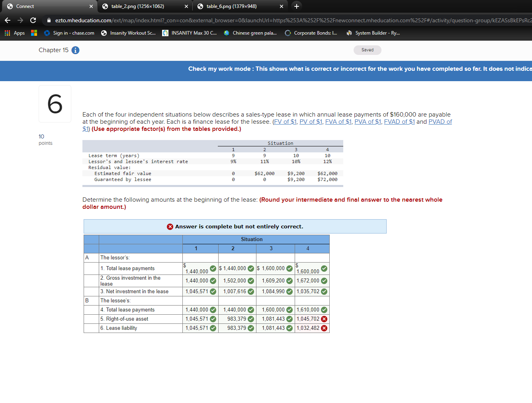This screenshot has height=403, width=532.
Task: Close the table_6.png tab
Action: coord(281,6)
